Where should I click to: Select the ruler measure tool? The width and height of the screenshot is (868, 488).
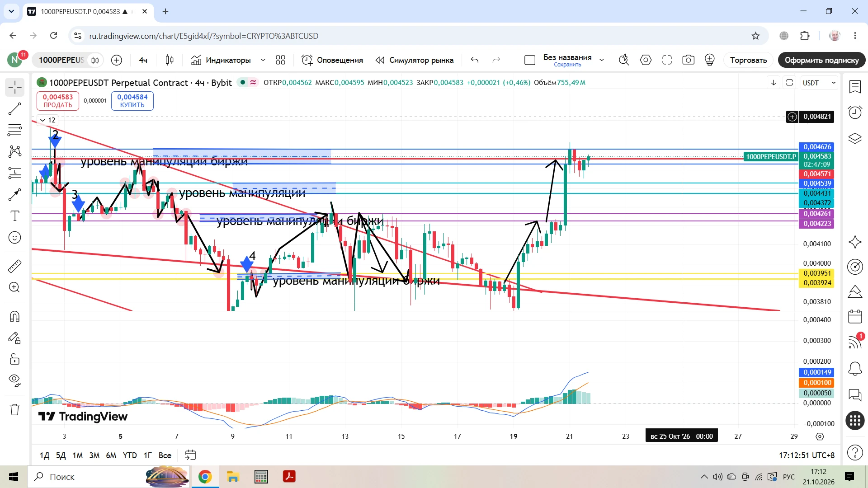[15, 266]
